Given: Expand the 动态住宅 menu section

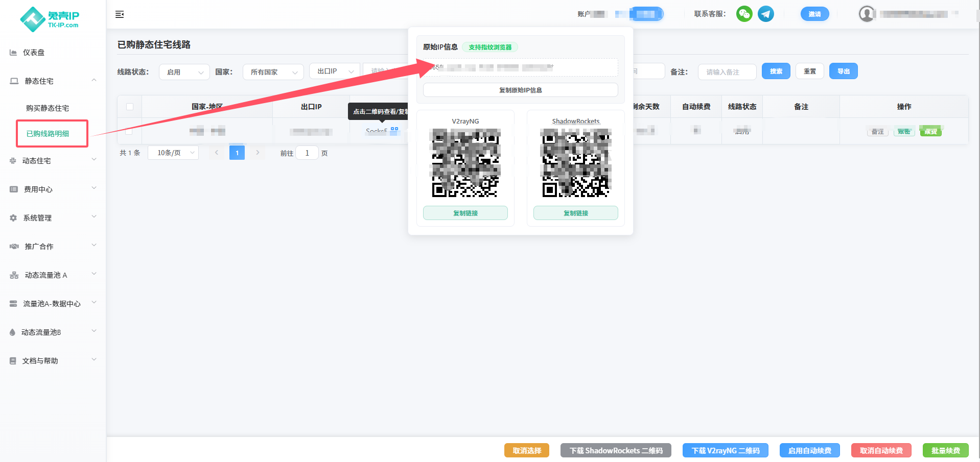Looking at the screenshot, I should (x=94, y=160).
